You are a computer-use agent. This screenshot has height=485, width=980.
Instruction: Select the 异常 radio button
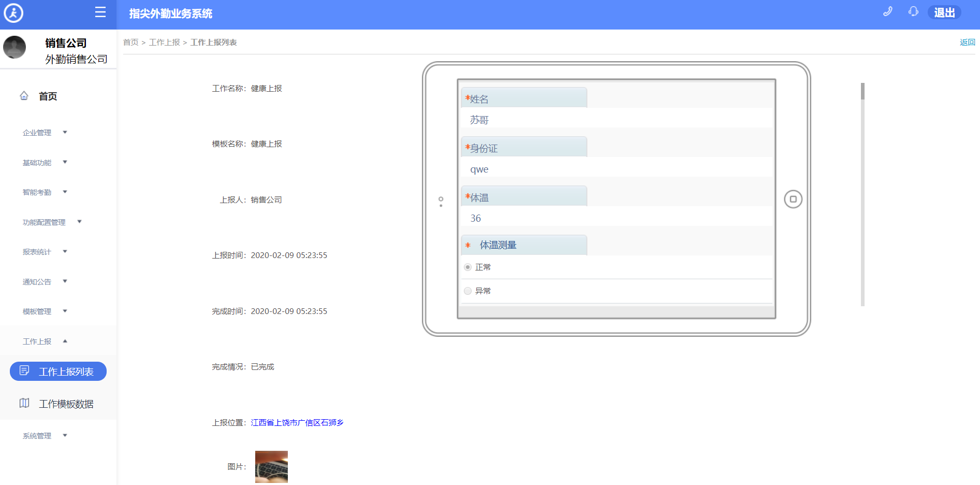click(x=467, y=291)
